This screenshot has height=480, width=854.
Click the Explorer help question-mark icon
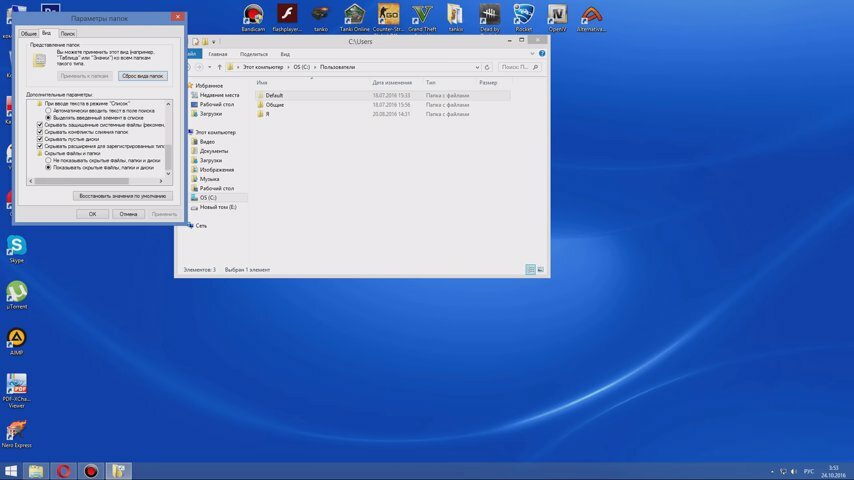(x=542, y=53)
